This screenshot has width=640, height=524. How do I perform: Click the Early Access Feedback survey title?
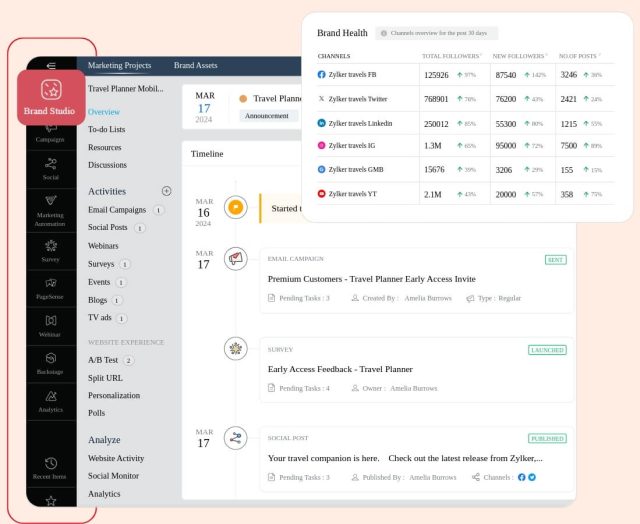[340, 369]
